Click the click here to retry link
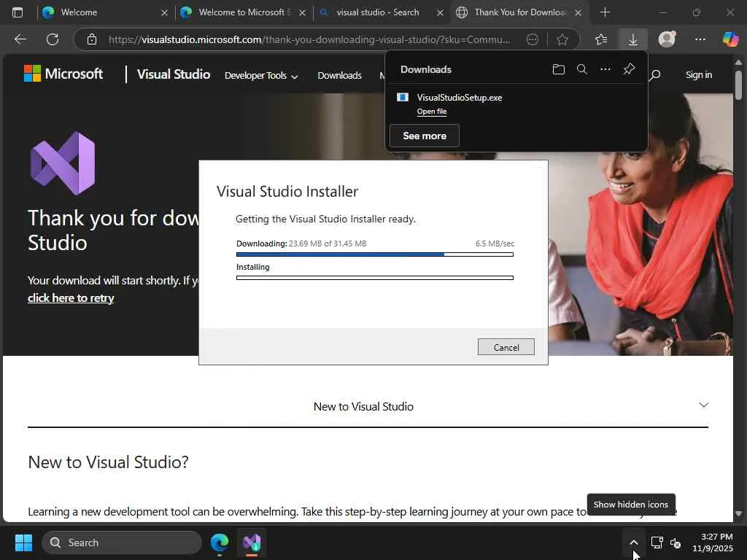The image size is (747, 560). pos(71,298)
